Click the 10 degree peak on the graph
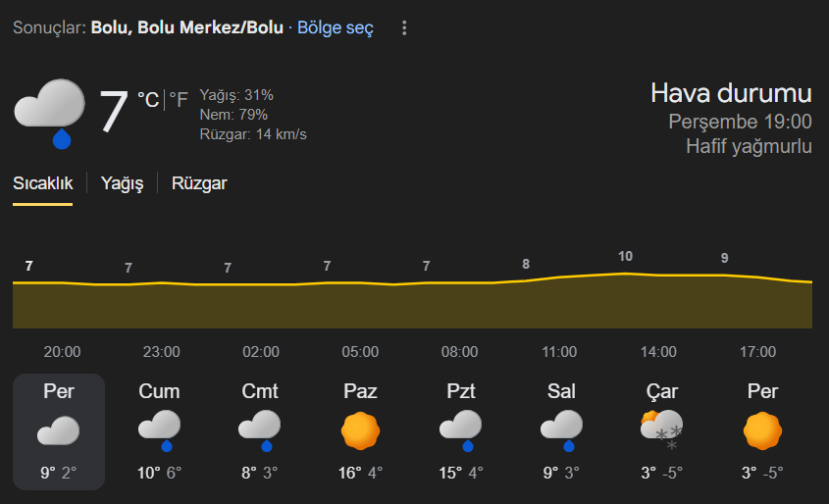Image resolution: width=829 pixels, height=504 pixels. 625,257
